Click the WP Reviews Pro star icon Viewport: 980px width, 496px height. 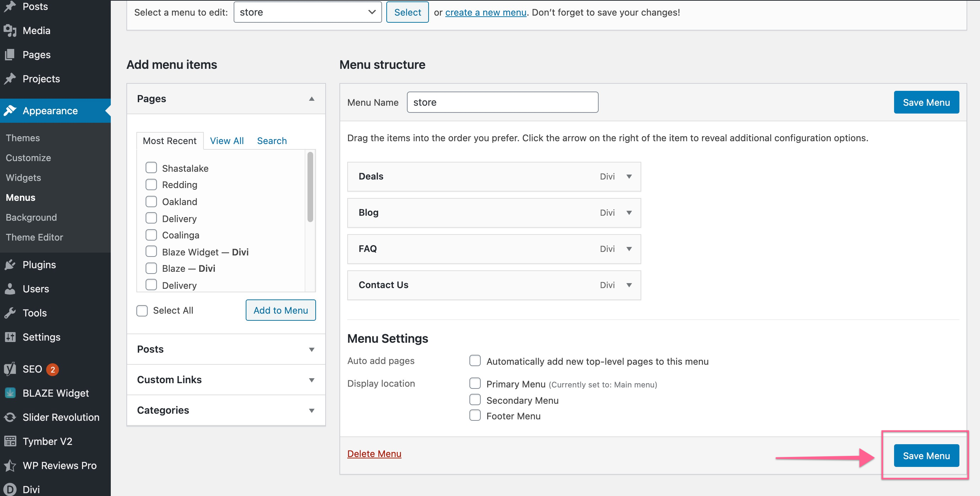point(10,465)
